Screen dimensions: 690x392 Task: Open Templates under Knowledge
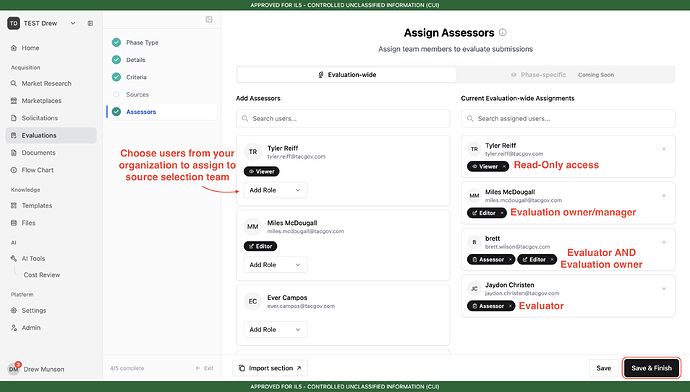(37, 205)
